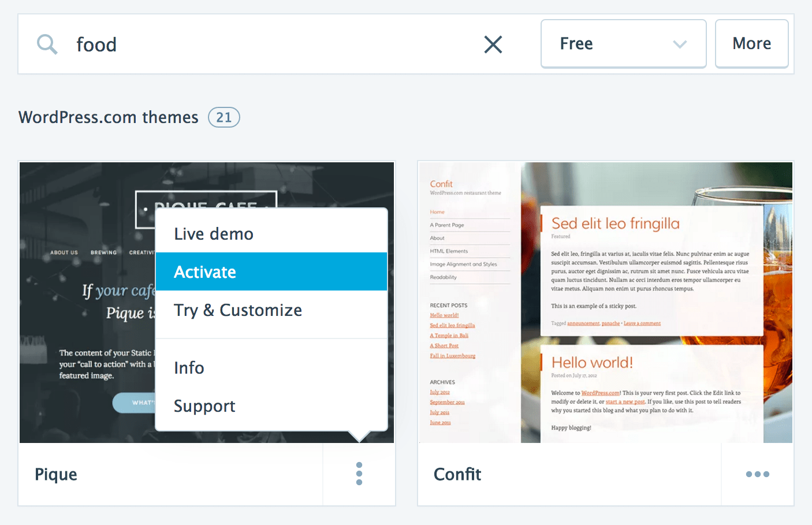Screen dimensions: 812x525
Task: Click 'Sed elit leo fringilla' in Confit preview
Action: tap(615, 224)
